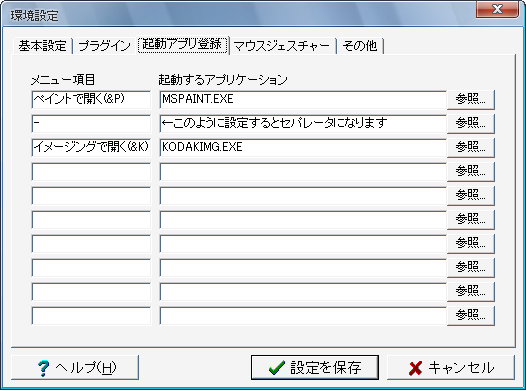Browse for app next to KODAKIMG.EXE field
This screenshot has height=390, width=526.
click(471, 147)
